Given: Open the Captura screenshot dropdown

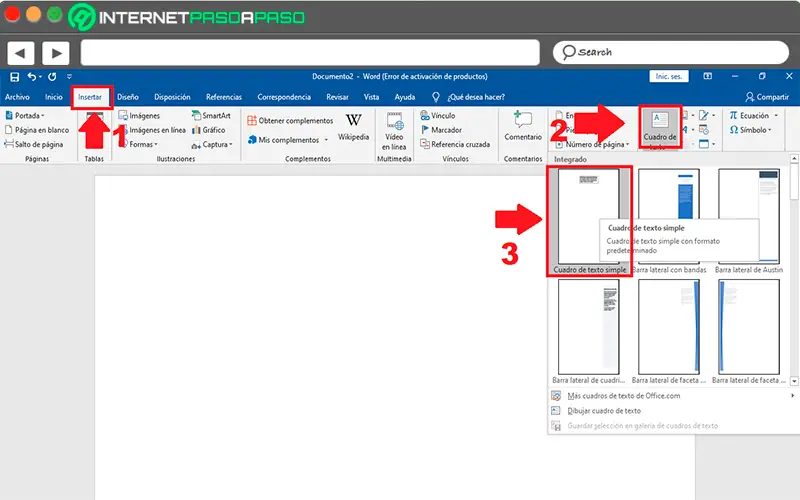Looking at the screenshot, I should (212, 144).
